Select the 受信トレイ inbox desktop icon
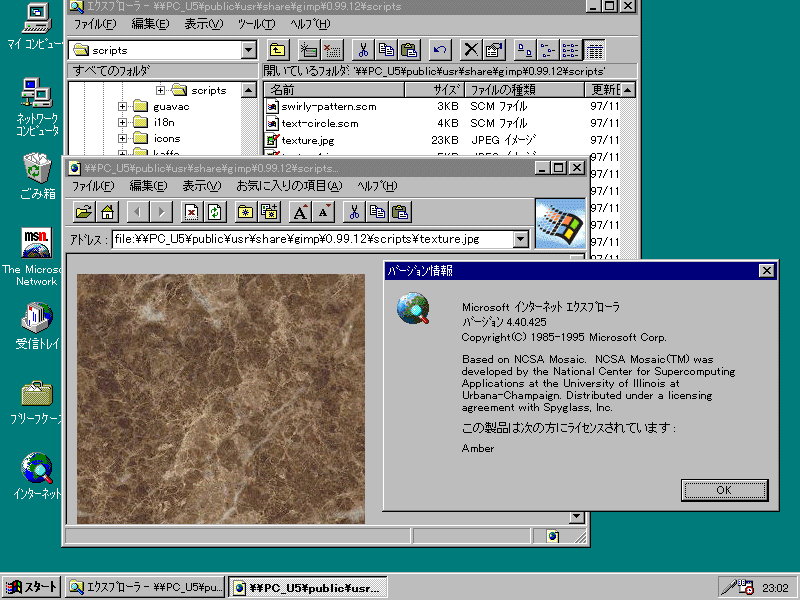 37,326
